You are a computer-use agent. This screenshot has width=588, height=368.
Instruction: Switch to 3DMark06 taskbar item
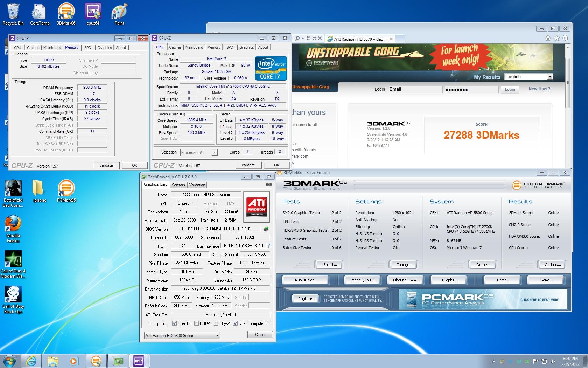(x=96, y=361)
